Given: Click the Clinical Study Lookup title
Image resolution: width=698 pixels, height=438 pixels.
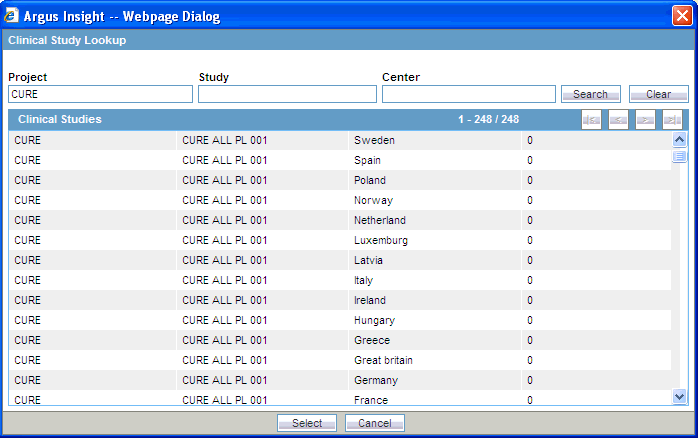Looking at the screenshot, I should (x=67, y=40).
